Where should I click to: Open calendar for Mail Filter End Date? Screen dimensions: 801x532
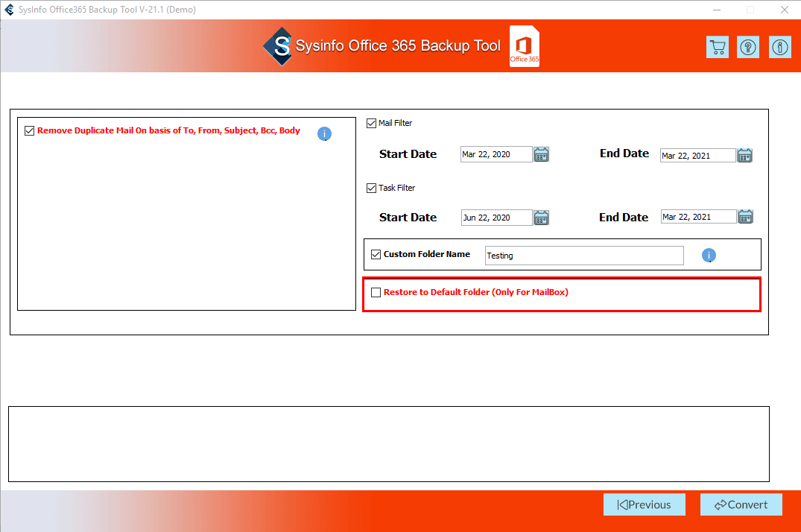(744, 155)
